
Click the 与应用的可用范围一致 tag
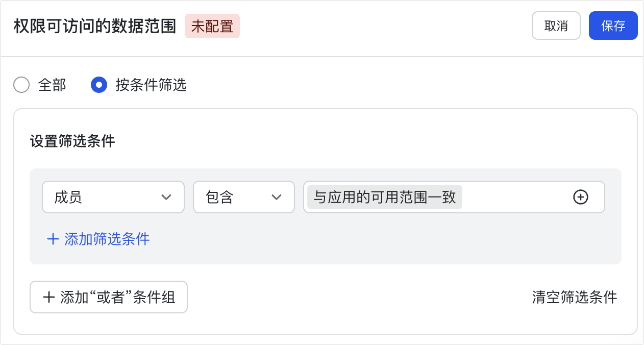(385, 197)
